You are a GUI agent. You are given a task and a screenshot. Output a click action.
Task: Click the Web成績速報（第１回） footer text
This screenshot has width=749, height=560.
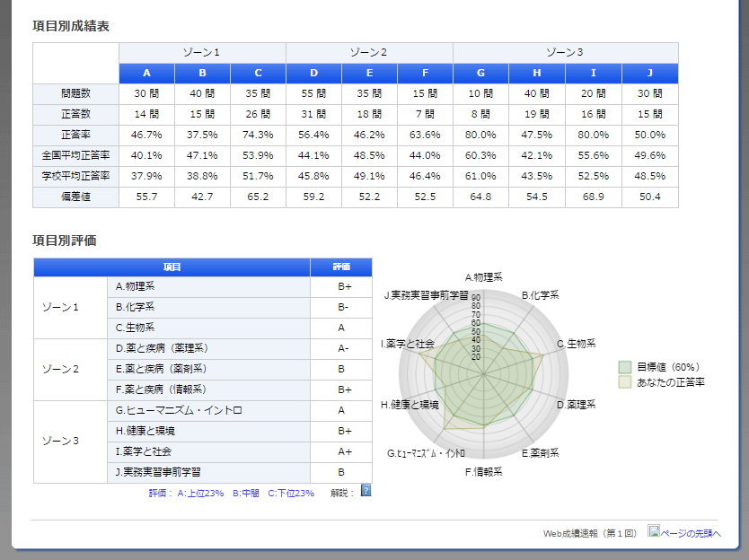[590, 533]
